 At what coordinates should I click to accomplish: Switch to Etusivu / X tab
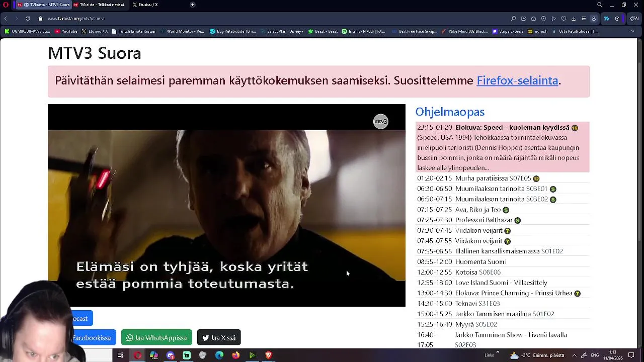145,5
